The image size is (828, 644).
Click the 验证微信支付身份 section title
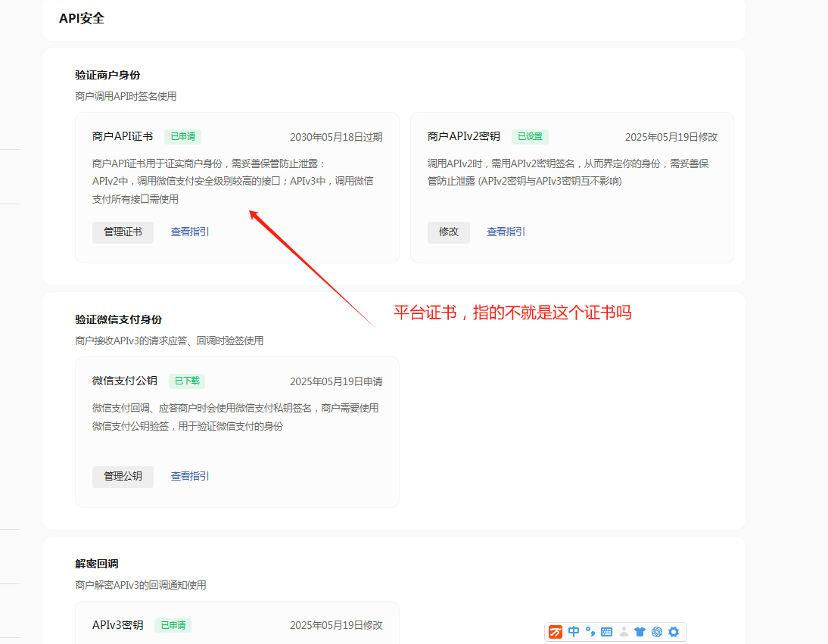click(x=118, y=320)
